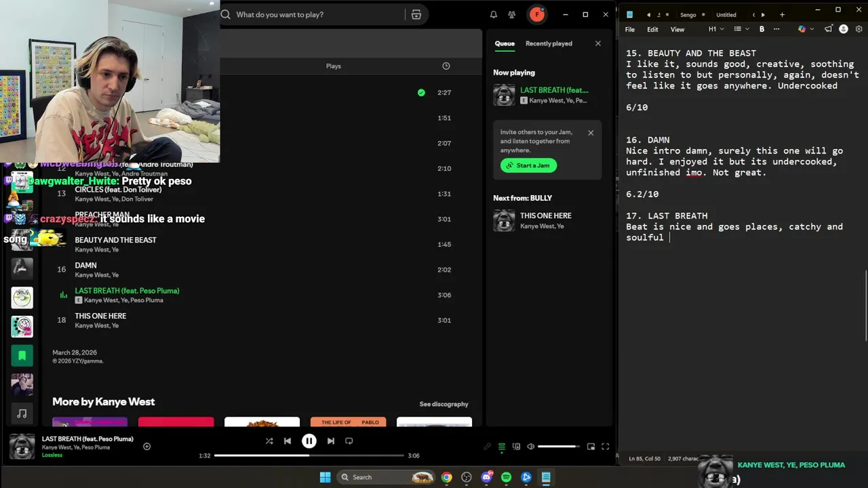Skip to the previous track

[288, 441]
